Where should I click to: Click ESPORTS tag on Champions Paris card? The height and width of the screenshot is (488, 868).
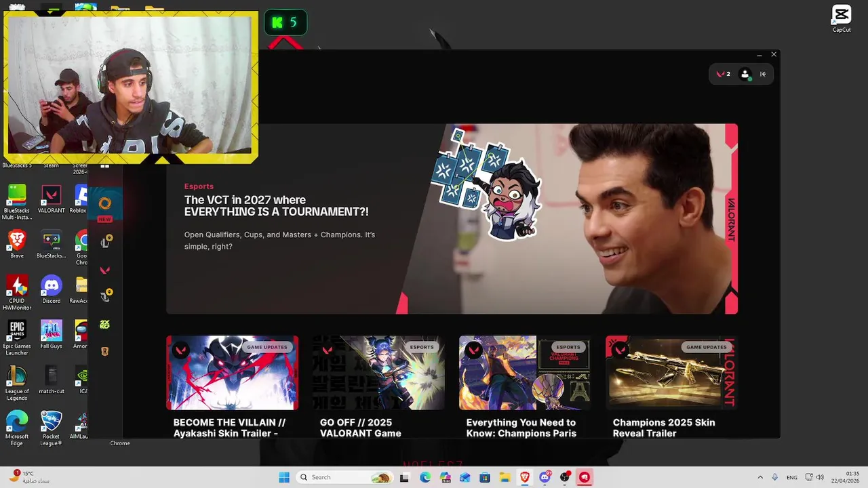[568, 347]
